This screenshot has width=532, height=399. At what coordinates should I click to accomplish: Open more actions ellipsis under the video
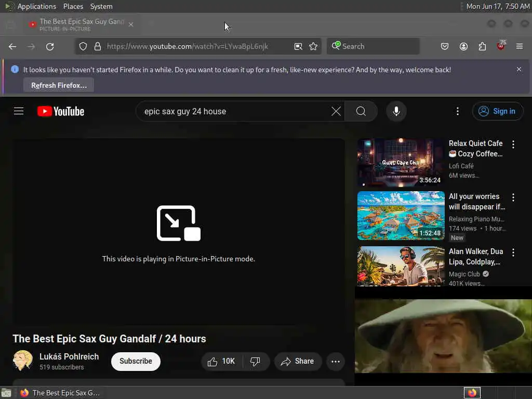tap(336, 362)
